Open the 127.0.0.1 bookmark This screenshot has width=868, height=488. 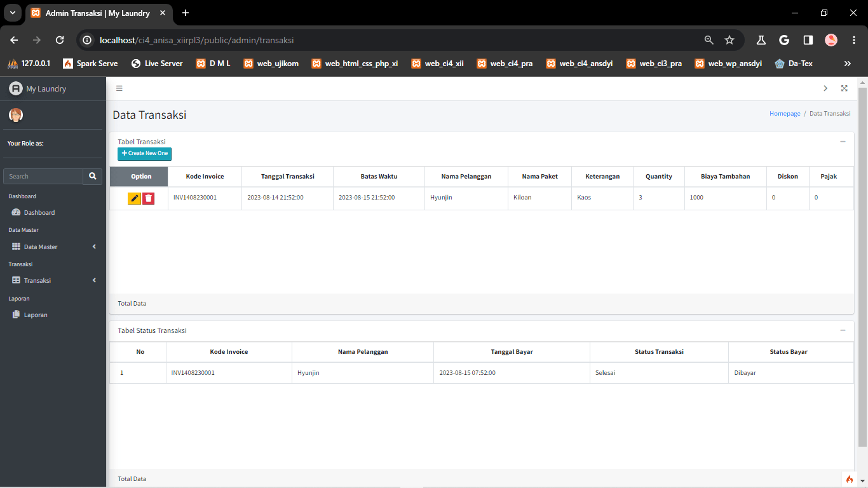click(x=29, y=64)
